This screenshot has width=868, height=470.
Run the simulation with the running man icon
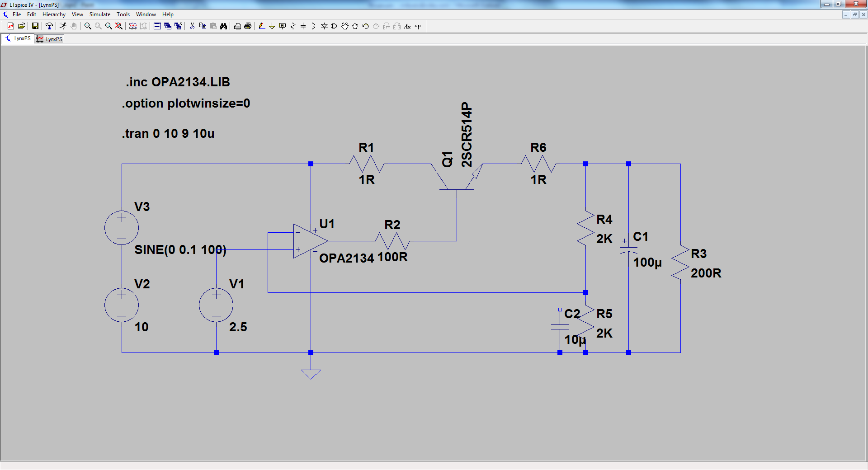(x=63, y=26)
